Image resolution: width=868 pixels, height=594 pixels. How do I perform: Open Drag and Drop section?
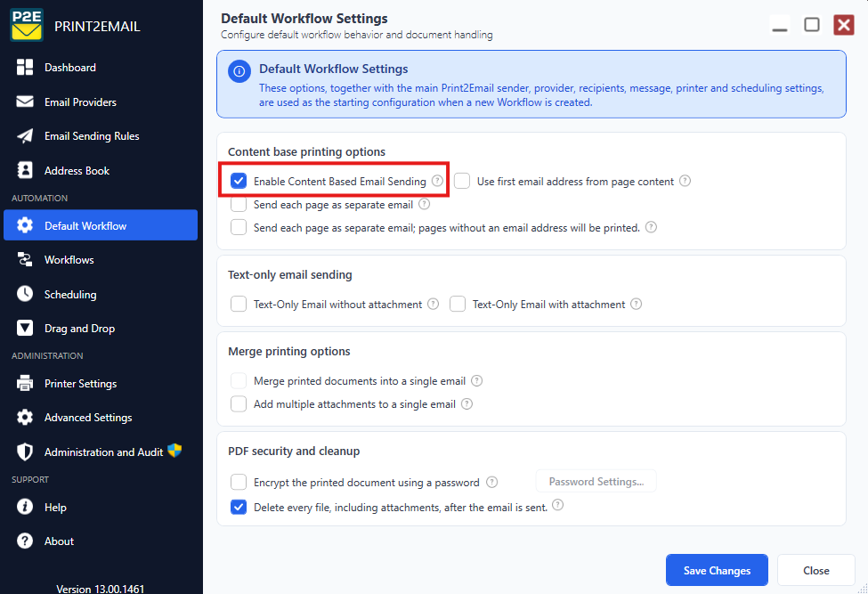(101, 328)
